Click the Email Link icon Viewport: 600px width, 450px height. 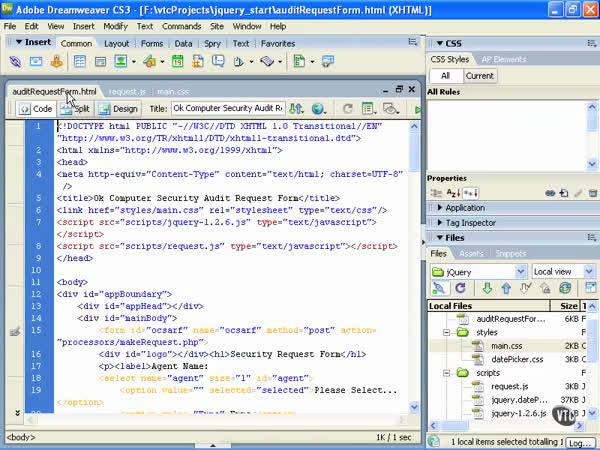(x=35, y=62)
